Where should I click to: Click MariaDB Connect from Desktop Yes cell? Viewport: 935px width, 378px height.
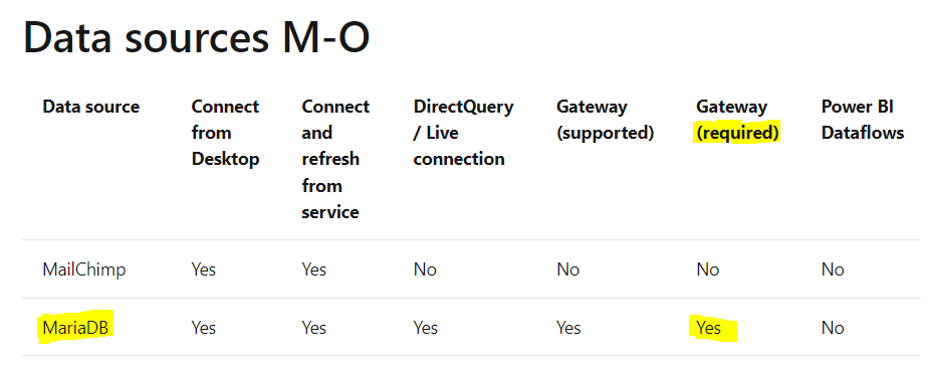pyautogui.click(x=203, y=328)
